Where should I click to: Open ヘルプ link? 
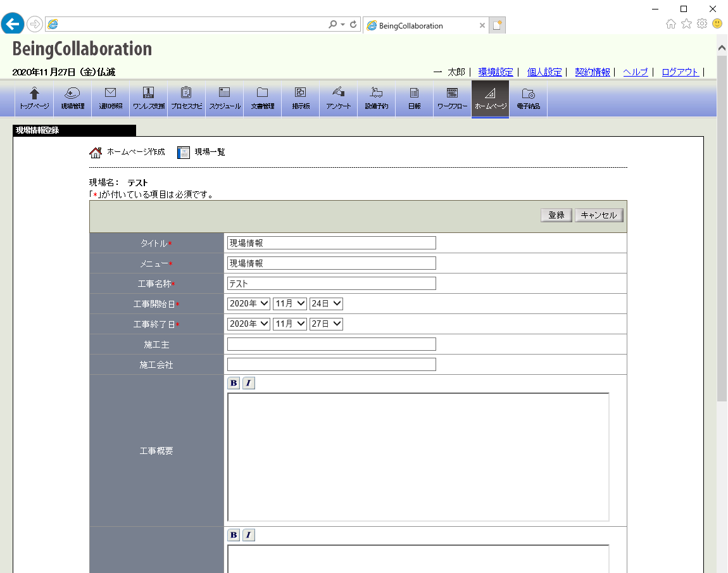coord(635,72)
